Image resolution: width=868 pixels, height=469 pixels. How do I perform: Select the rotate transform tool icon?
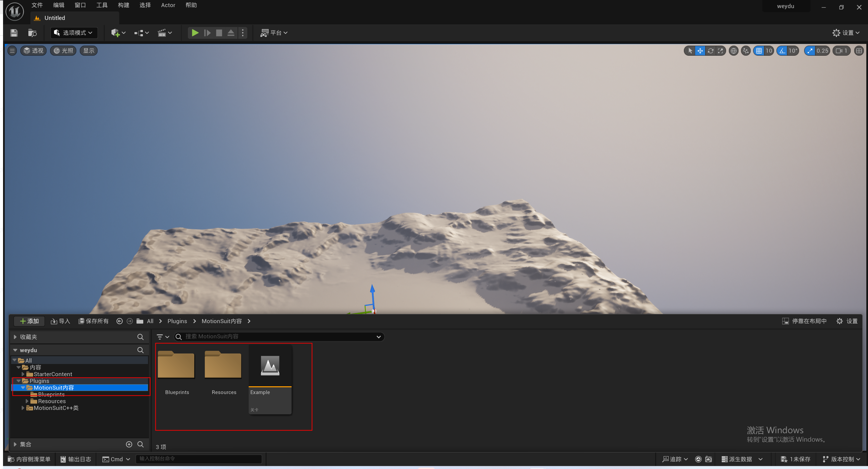point(711,51)
